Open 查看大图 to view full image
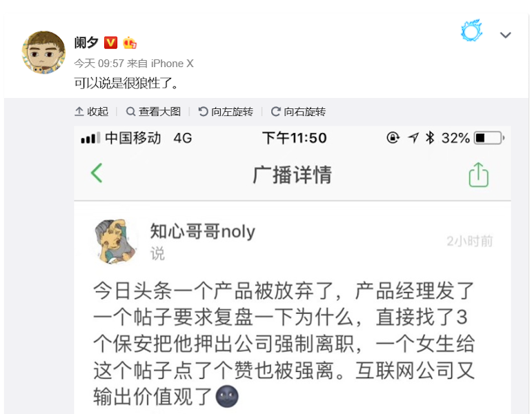The width and height of the screenshot is (532, 414). click(153, 111)
